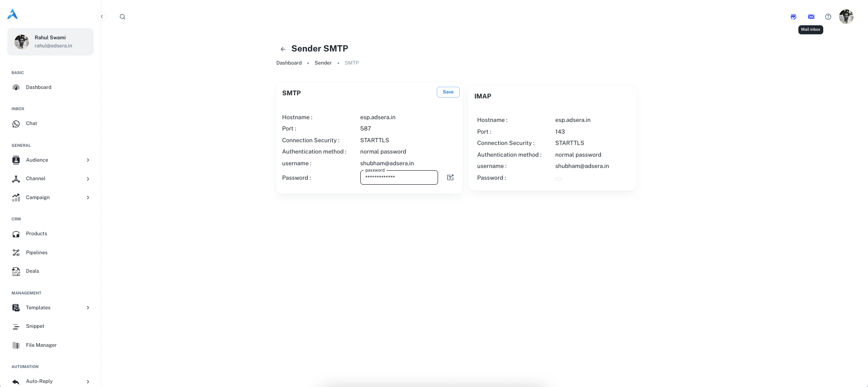
Task: Click the search magnifier icon
Action: click(x=123, y=17)
